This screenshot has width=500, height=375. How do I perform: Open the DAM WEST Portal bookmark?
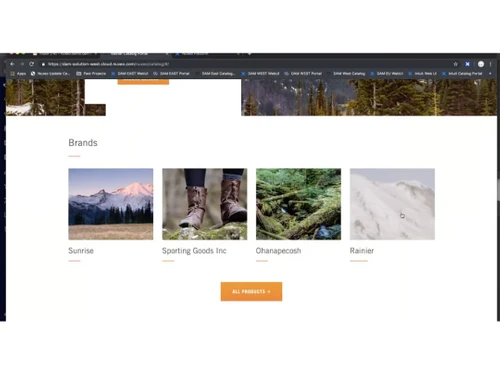pyautogui.click(x=303, y=73)
